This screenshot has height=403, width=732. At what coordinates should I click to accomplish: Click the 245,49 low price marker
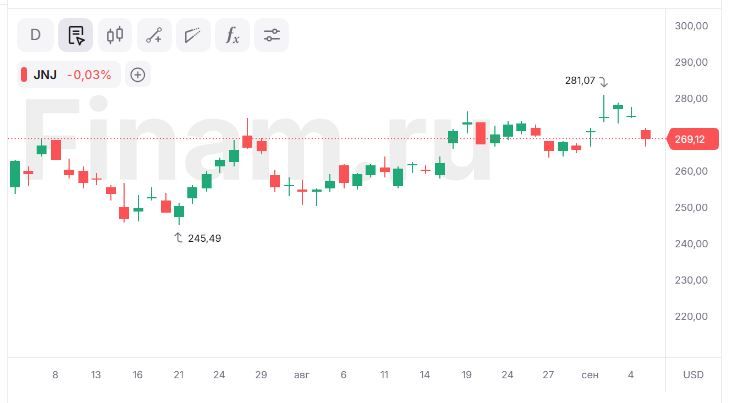204,239
